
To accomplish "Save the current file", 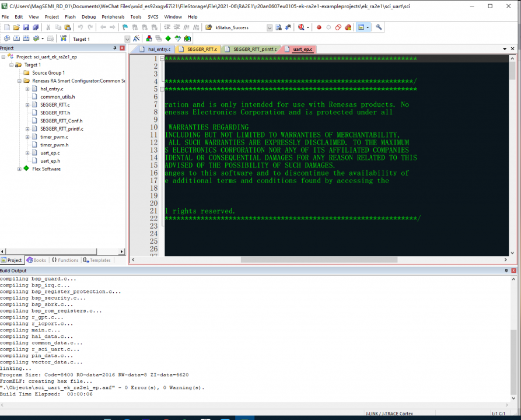I will pos(26,27).
